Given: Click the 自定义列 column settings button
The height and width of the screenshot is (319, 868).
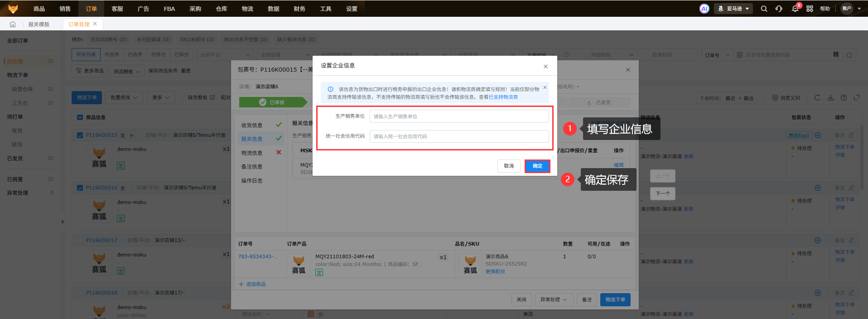Looking at the screenshot, I should click(x=786, y=98).
